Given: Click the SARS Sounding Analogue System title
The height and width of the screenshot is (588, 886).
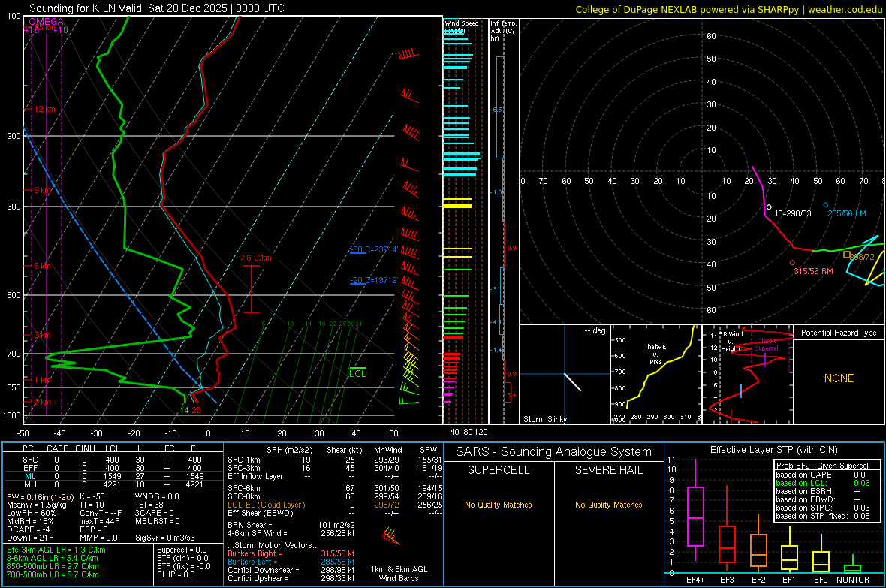Looking at the screenshot, I should [x=554, y=452].
